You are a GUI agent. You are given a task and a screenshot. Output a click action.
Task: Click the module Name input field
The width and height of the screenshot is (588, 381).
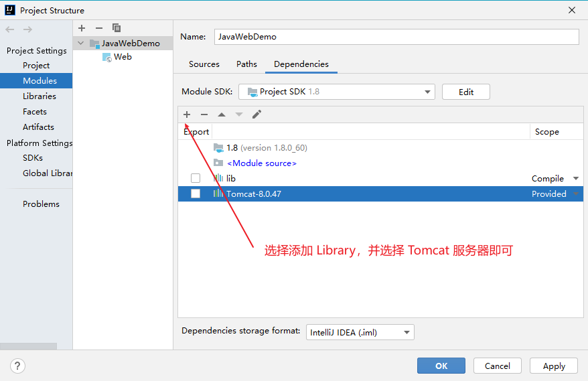point(396,37)
